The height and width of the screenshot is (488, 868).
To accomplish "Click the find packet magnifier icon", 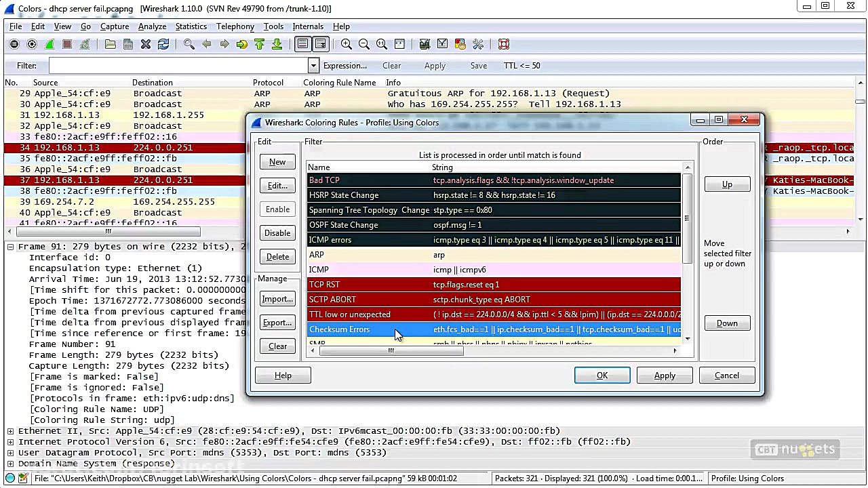I will [x=189, y=44].
